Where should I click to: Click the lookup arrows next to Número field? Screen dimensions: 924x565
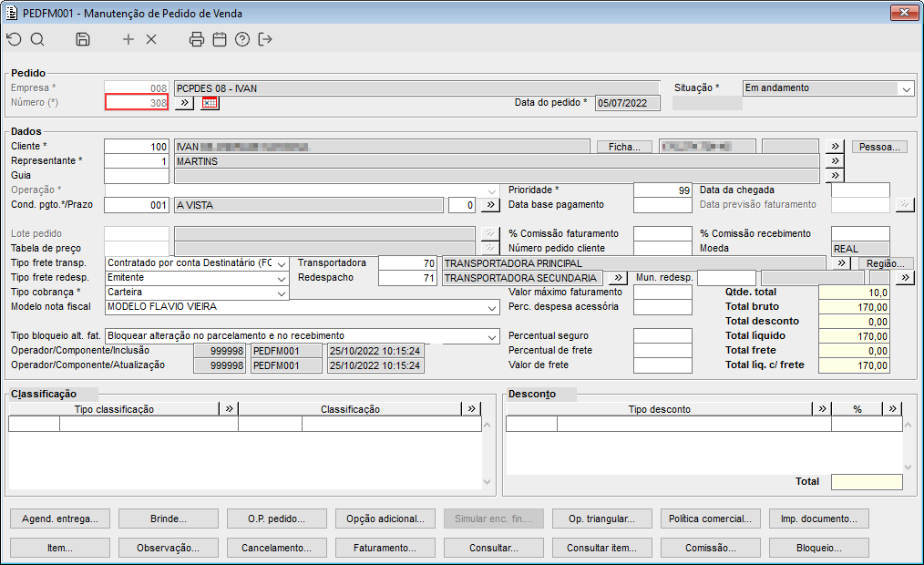[183, 103]
